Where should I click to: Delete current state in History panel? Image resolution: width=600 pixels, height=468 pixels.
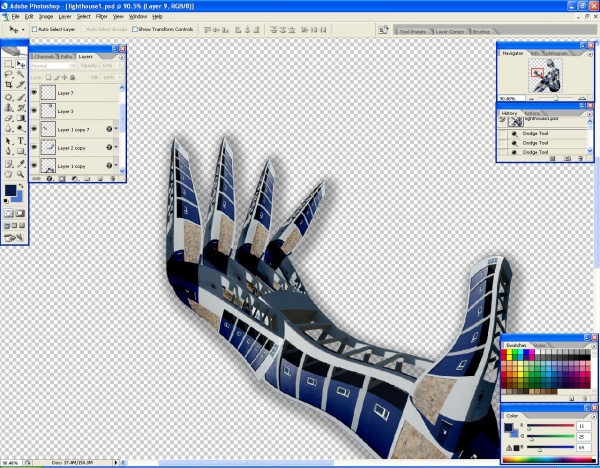tap(580, 158)
